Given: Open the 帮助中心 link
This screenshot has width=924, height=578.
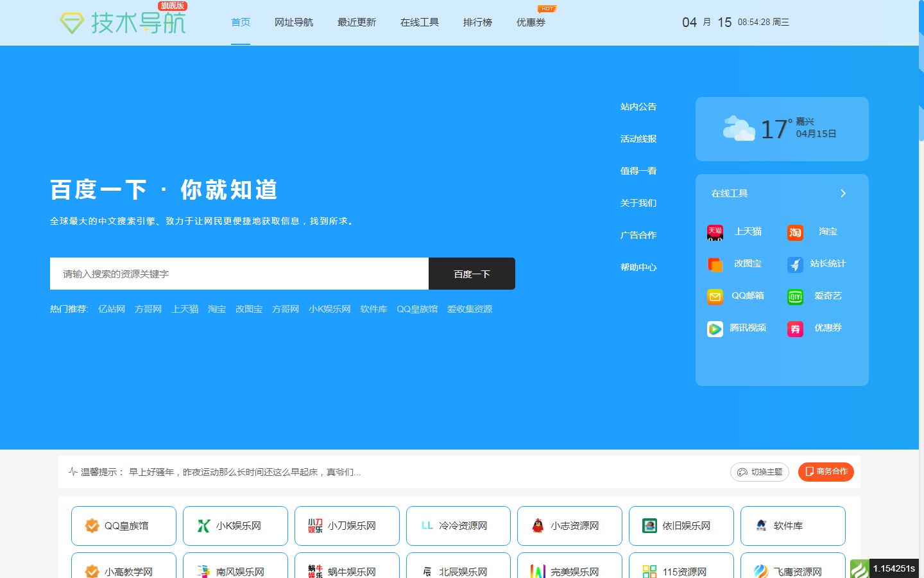Looking at the screenshot, I should pyautogui.click(x=638, y=267).
